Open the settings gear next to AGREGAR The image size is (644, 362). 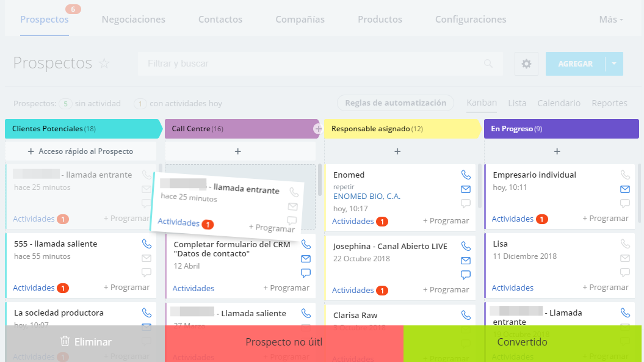coord(526,63)
